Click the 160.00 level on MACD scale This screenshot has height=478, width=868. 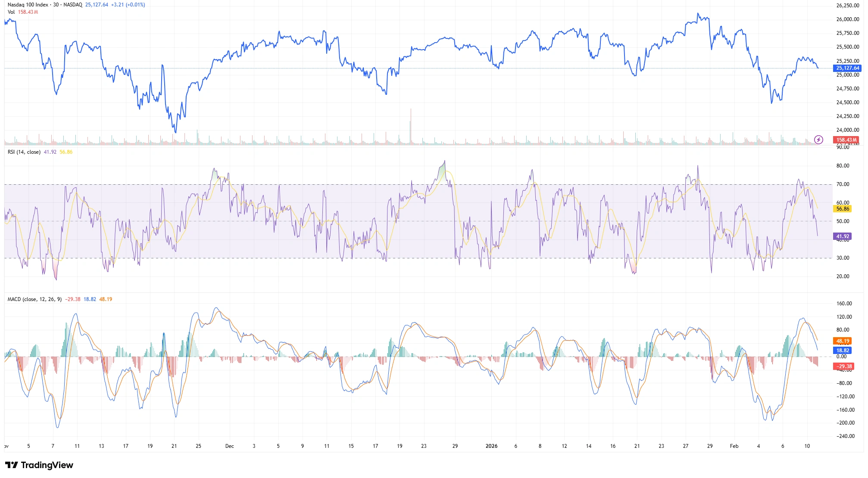tap(844, 304)
